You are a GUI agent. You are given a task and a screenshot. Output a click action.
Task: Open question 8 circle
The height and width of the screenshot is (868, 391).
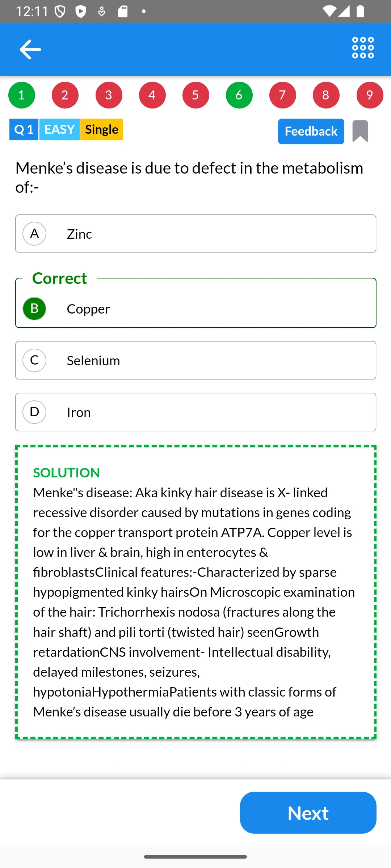pos(326,95)
